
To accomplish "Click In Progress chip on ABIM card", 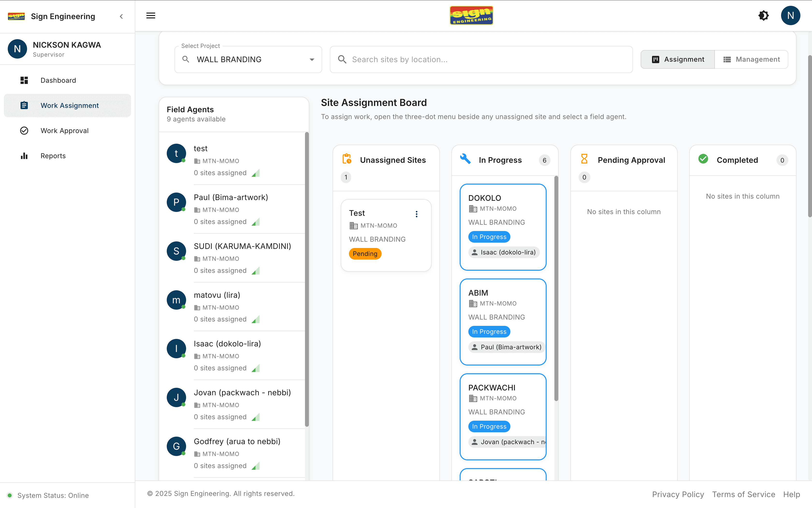I will click(489, 332).
